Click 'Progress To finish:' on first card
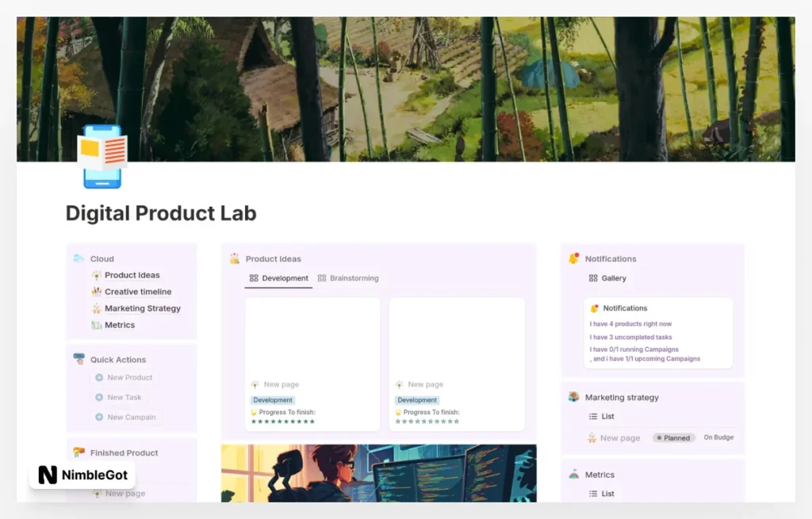Screen dimensions: 812x519 [x=287, y=412]
